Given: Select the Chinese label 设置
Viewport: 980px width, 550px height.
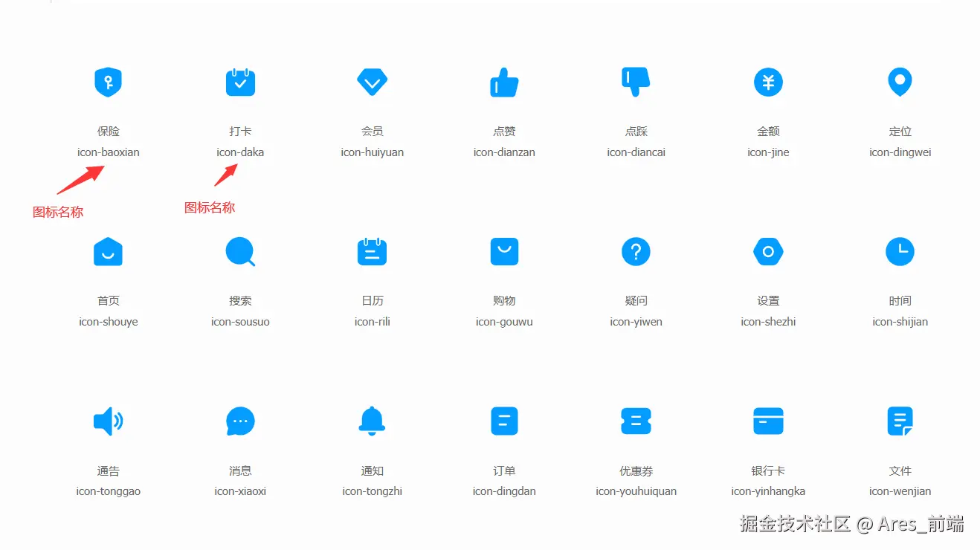Looking at the screenshot, I should point(768,301).
